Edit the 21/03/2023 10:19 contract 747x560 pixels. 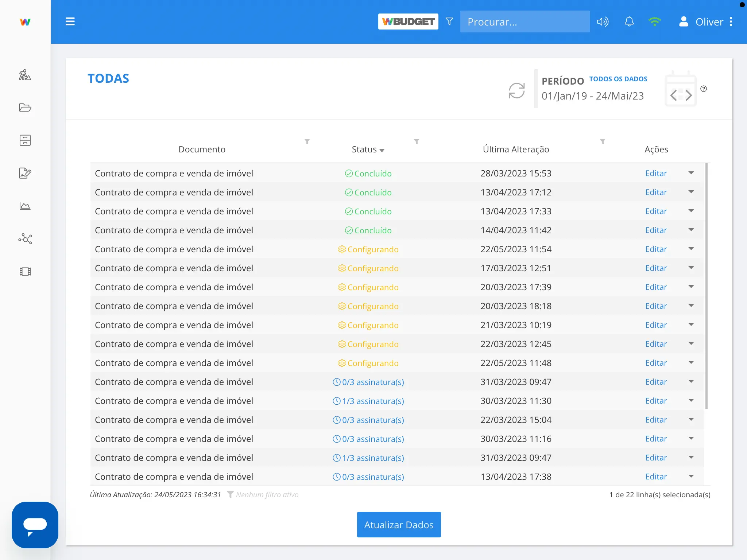(x=656, y=325)
